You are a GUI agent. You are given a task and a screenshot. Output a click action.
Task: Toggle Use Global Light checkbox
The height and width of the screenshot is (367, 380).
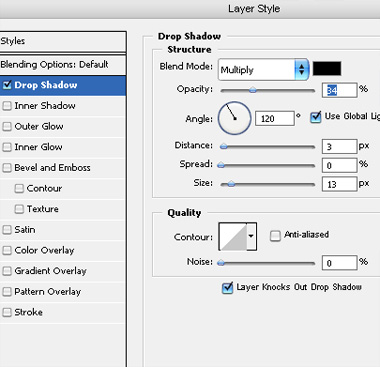tap(315, 117)
